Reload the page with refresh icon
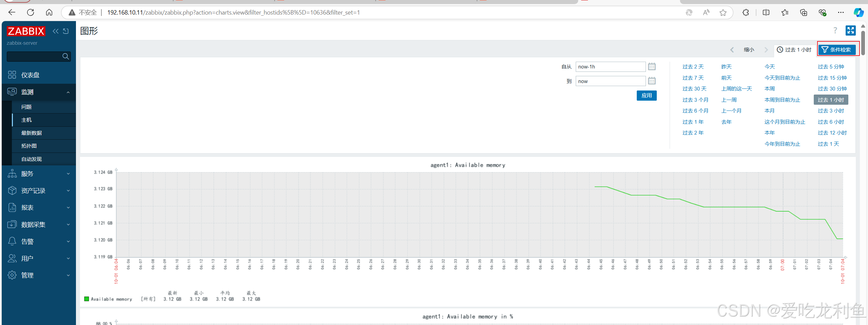 [31, 13]
